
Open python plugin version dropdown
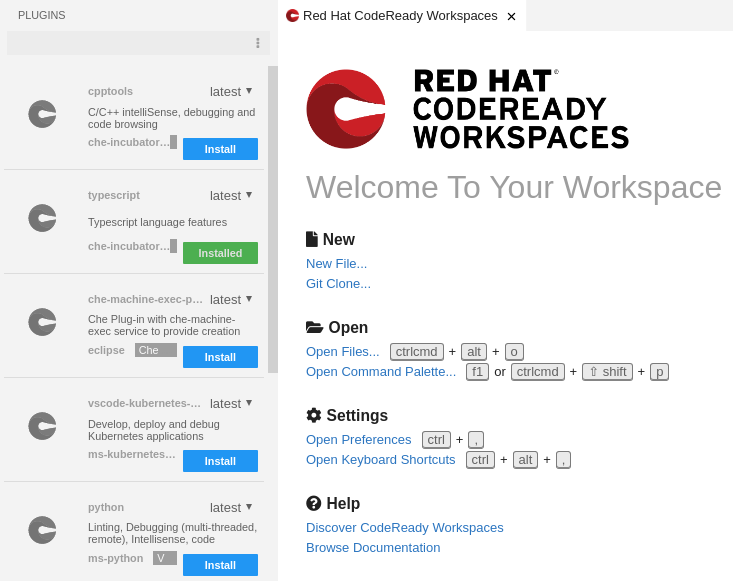tap(231, 508)
